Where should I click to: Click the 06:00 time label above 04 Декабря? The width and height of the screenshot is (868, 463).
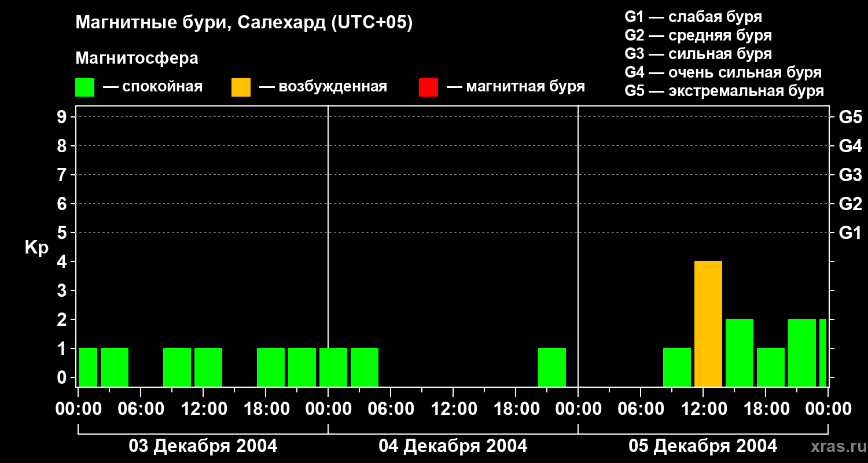click(x=391, y=409)
